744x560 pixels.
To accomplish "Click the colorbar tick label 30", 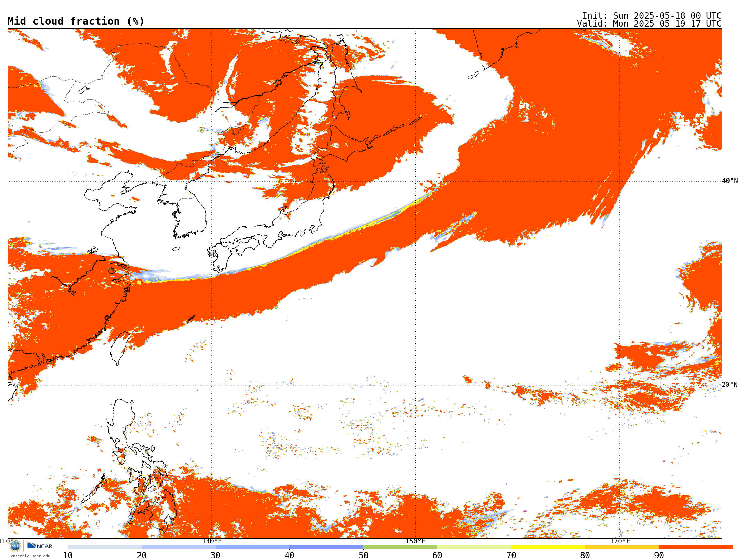I will (x=216, y=556).
